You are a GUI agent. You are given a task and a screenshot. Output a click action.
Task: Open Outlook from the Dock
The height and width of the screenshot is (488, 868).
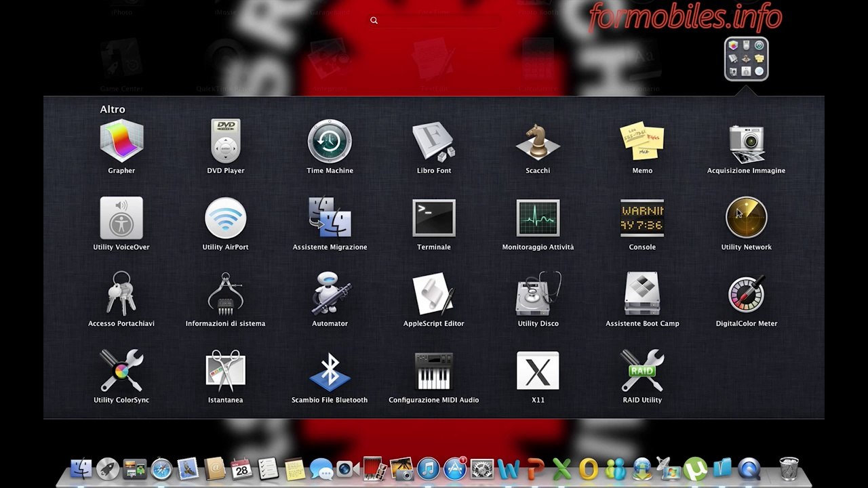tap(588, 468)
